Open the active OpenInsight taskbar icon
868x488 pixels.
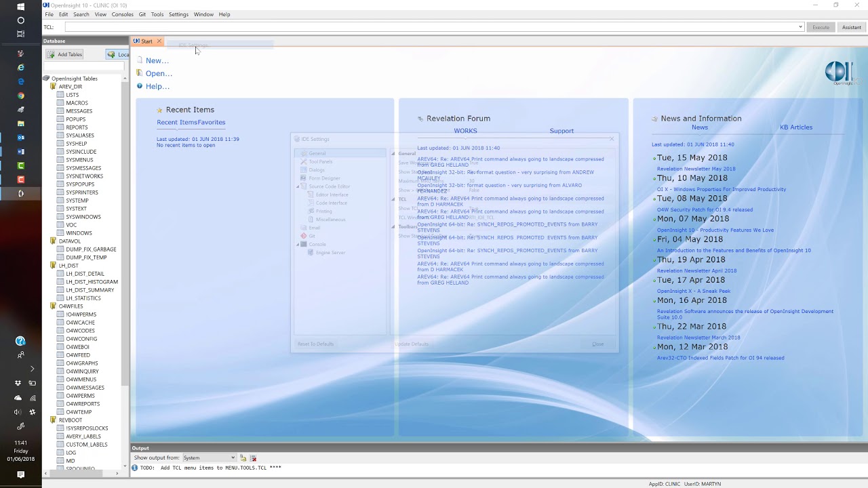20,193
